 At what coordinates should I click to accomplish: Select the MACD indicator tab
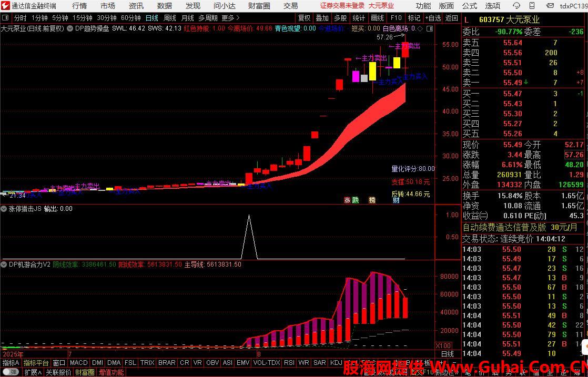click(x=79, y=363)
